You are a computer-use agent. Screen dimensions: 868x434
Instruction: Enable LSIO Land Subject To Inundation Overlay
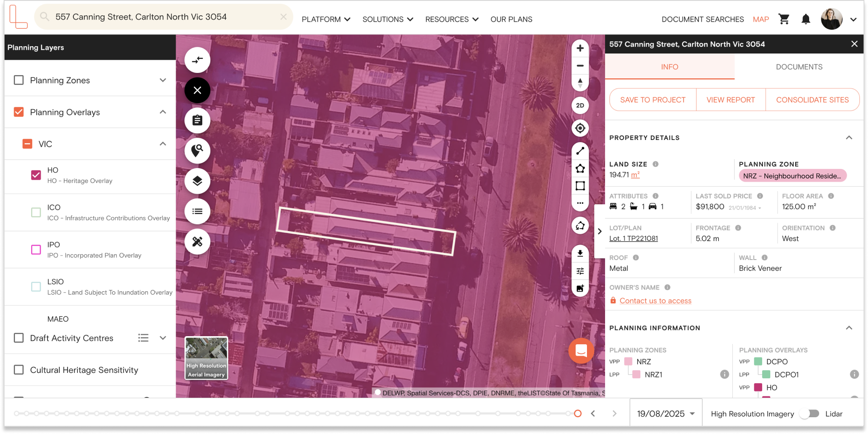[36, 287]
